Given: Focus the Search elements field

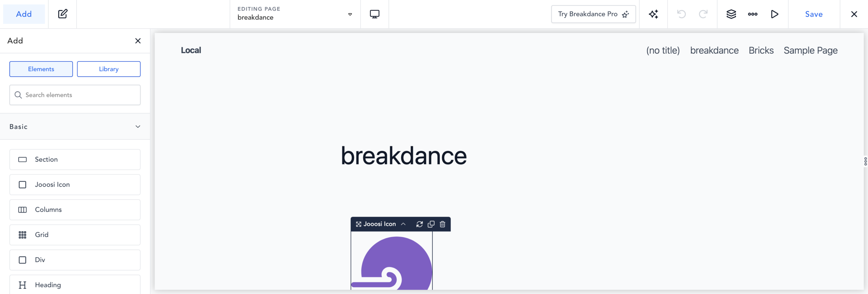Looking at the screenshot, I should pos(75,95).
